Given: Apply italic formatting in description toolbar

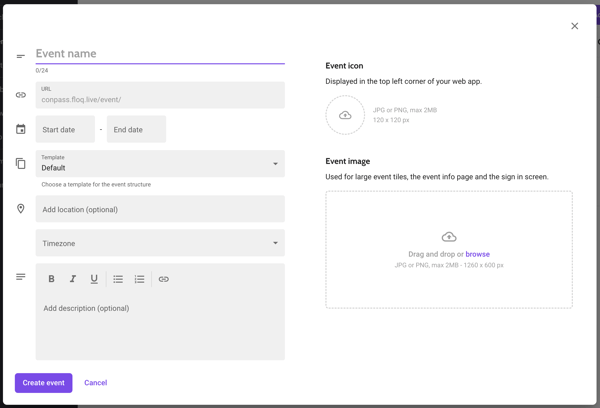Looking at the screenshot, I should point(73,279).
